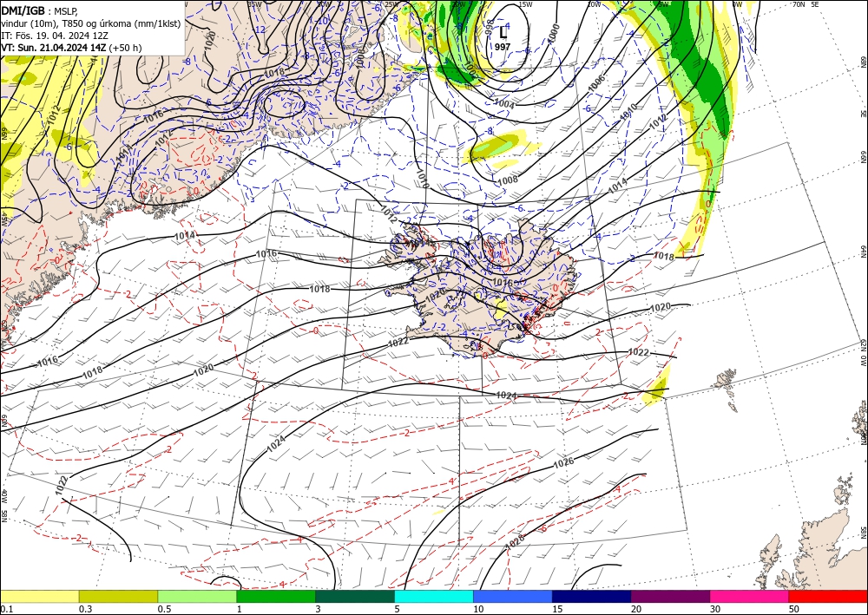Viewport: 868px width, 615px height.
Task: Click the navy 15–20 legend color
Action: click(x=592, y=596)
